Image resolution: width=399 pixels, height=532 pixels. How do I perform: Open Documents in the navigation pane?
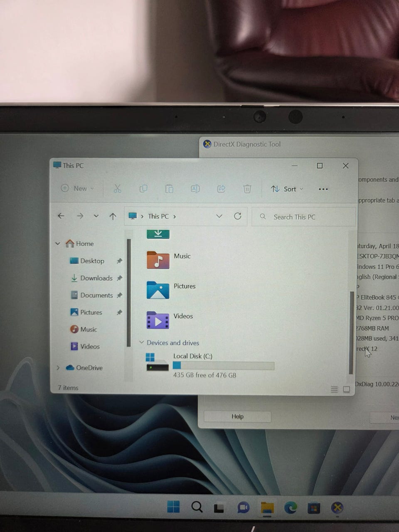(x=91, y=295)
